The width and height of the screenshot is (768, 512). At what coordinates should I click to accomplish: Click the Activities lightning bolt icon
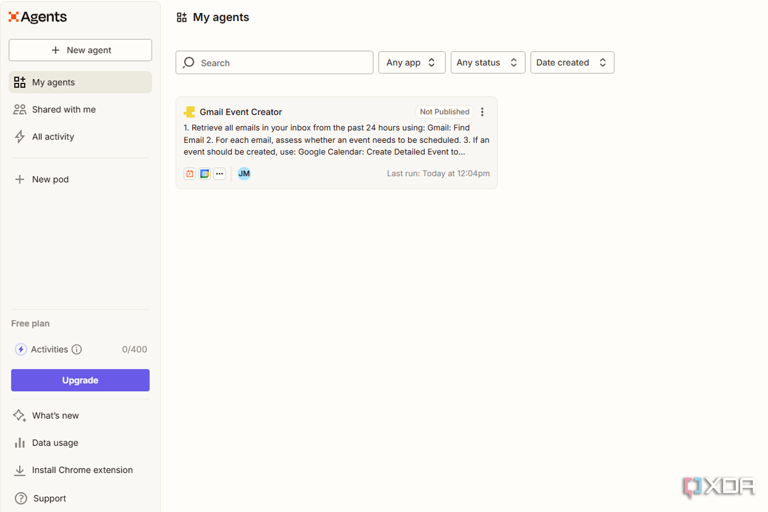[20, 350]
